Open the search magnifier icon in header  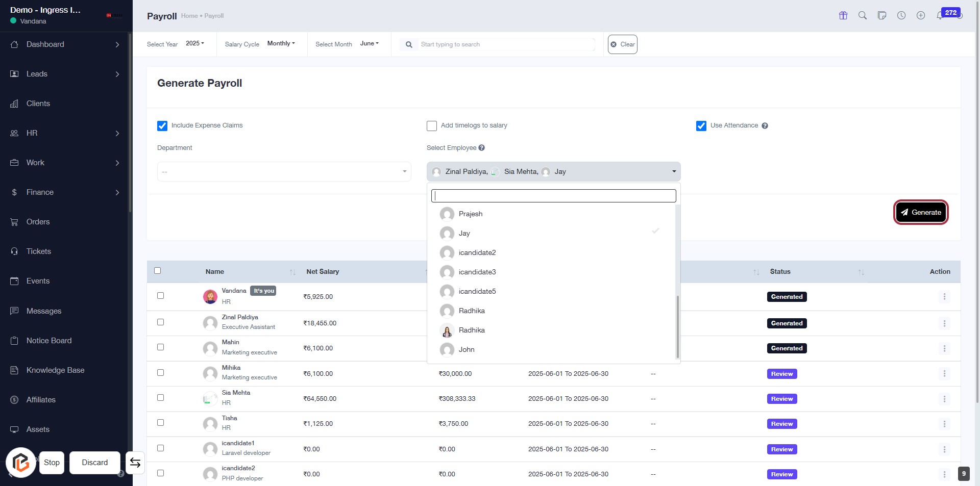(x=862, y=15)
